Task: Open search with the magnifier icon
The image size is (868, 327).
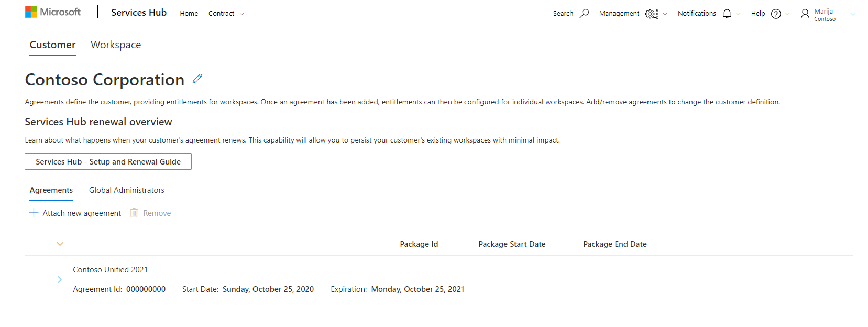Action: pos(584,14)
